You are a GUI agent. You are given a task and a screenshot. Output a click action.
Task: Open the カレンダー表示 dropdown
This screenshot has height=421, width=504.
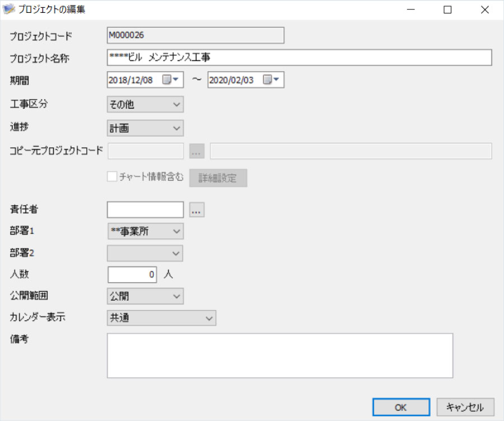click(x=161, y=318)
